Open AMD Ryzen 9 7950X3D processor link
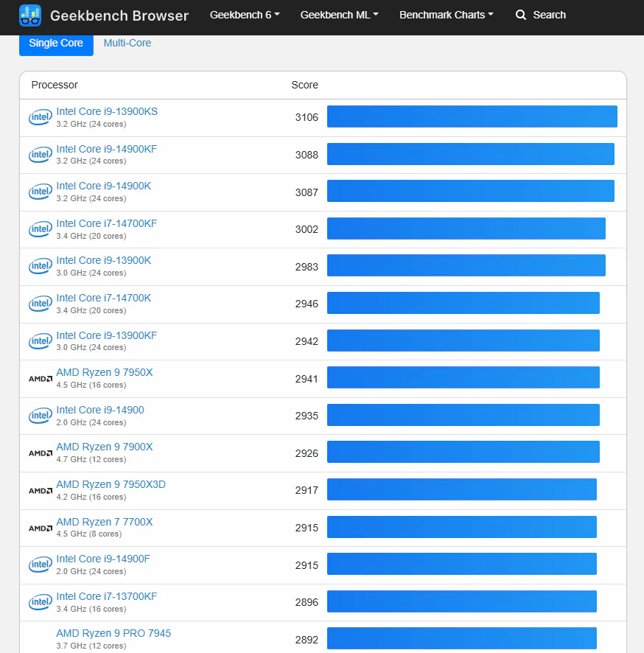 (x=111, y=484)
